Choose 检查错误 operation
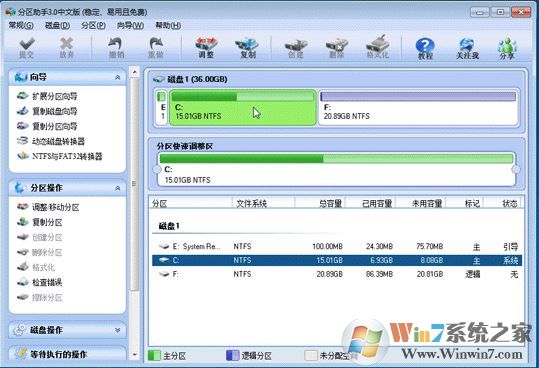The image size is (539, 368). click(40, 282)
